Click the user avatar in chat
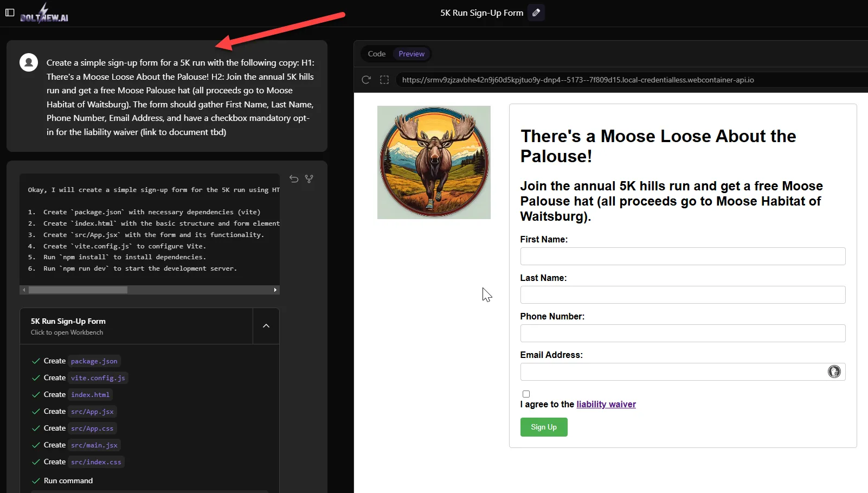The height and width of the screenshot is (493, 868). 29,62
